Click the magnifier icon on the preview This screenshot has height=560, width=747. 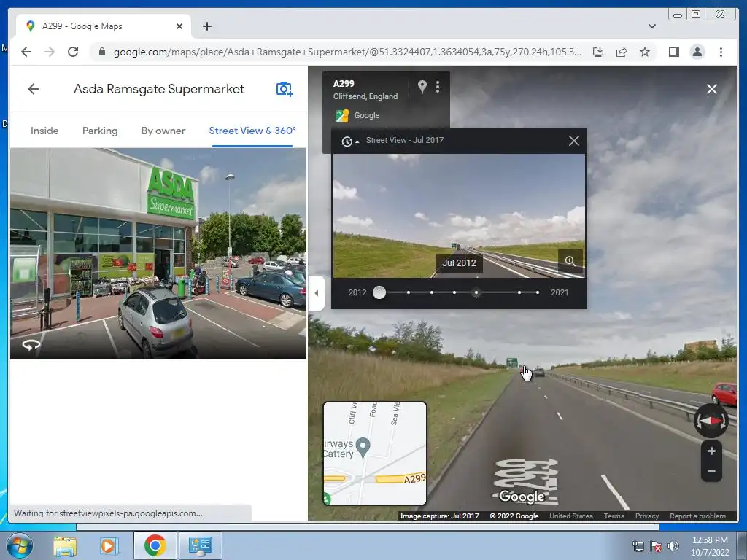[x=570, y=261]
